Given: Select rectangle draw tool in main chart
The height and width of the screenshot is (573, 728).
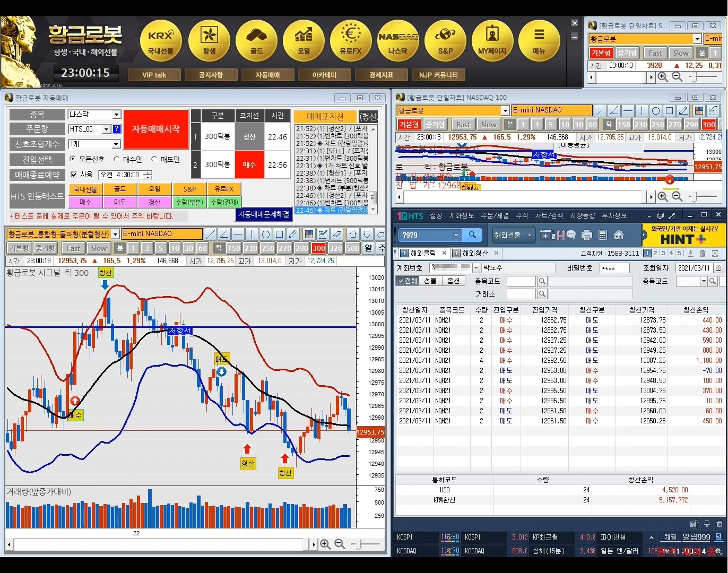Looking at the screenshot, I should pyautogui.click(x=279, y=234).
